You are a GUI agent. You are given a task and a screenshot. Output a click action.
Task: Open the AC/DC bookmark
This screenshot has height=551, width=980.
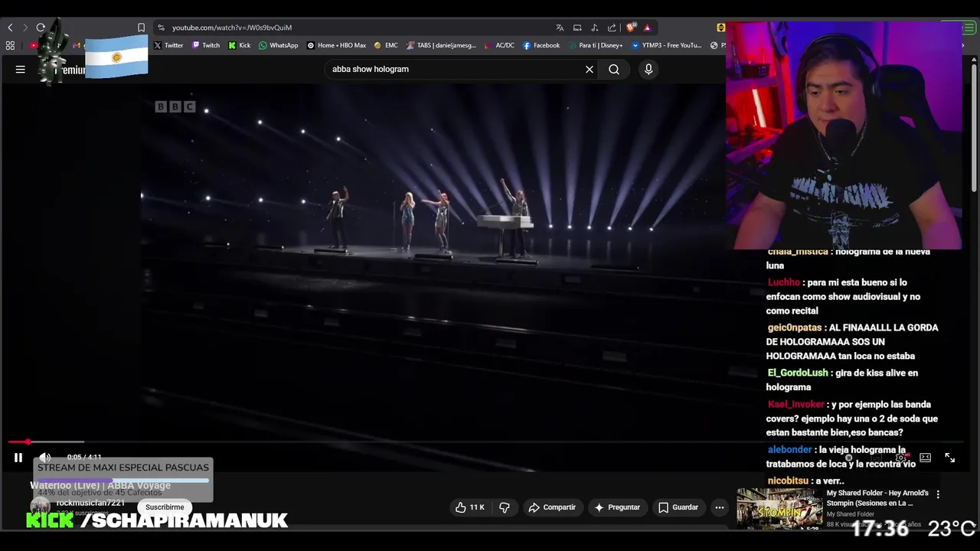(x=500, y=45)
